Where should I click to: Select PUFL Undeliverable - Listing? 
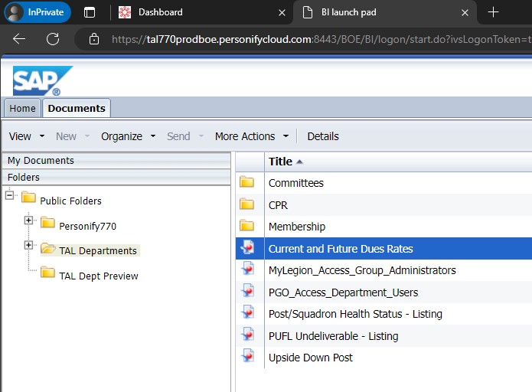point(383,336)
